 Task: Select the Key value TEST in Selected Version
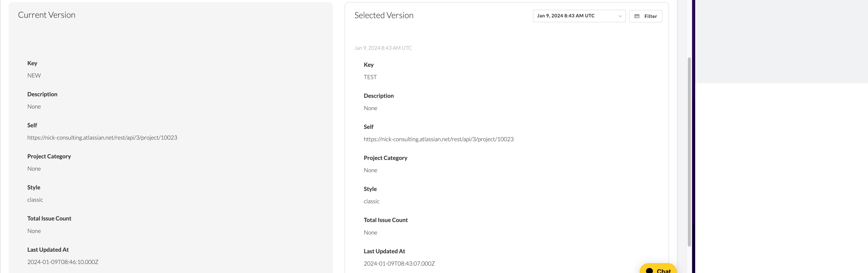tap(370, 77)
